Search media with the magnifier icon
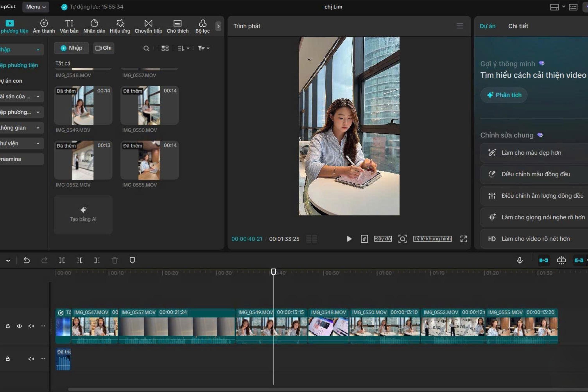This screenshot has height=392, width=588. point(146,48)
